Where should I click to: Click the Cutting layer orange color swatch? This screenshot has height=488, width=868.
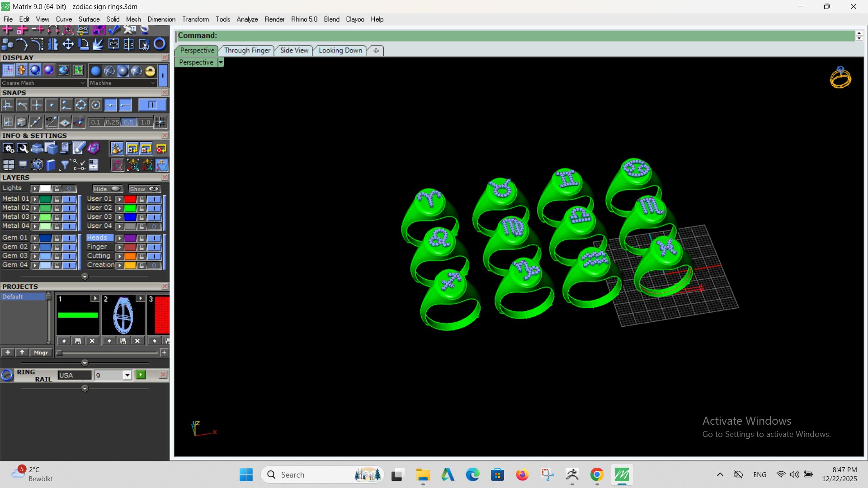pos(130,256)
